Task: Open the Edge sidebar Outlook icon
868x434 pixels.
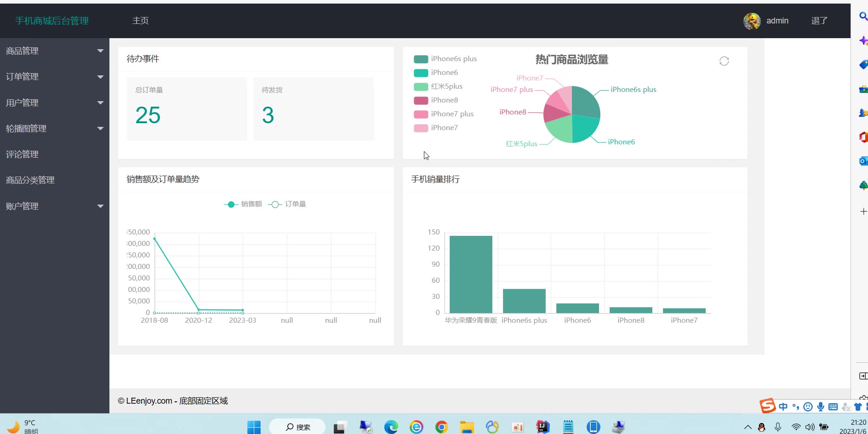Action: coord(863,161)
